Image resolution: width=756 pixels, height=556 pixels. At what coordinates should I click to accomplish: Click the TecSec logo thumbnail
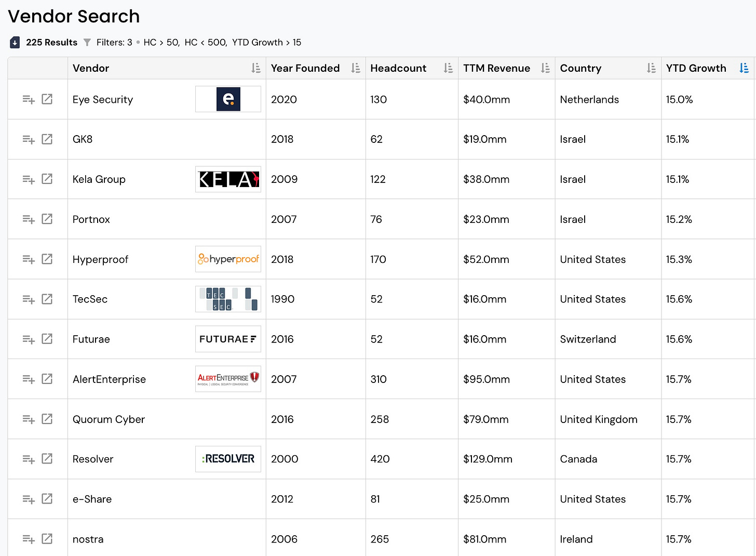click(228, 299)
